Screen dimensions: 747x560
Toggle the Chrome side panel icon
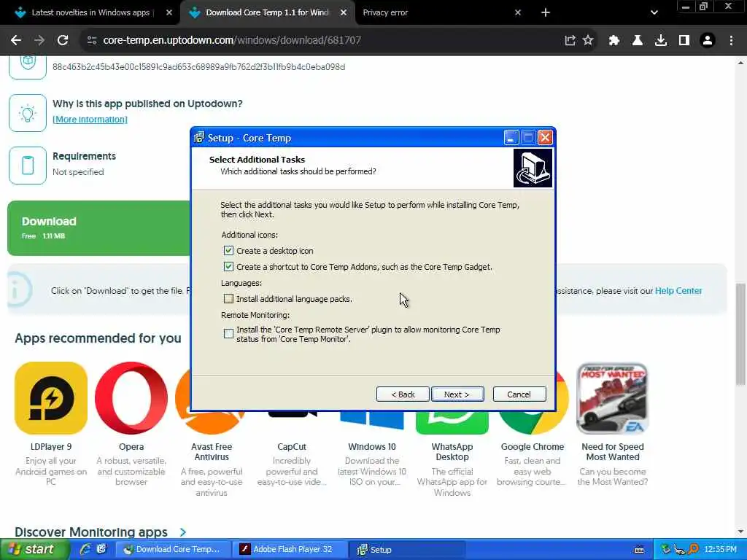click(x=684, y=41)
